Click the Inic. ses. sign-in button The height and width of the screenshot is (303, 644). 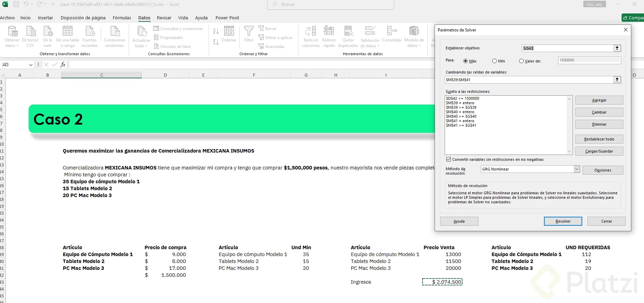[x=594, y=4]
